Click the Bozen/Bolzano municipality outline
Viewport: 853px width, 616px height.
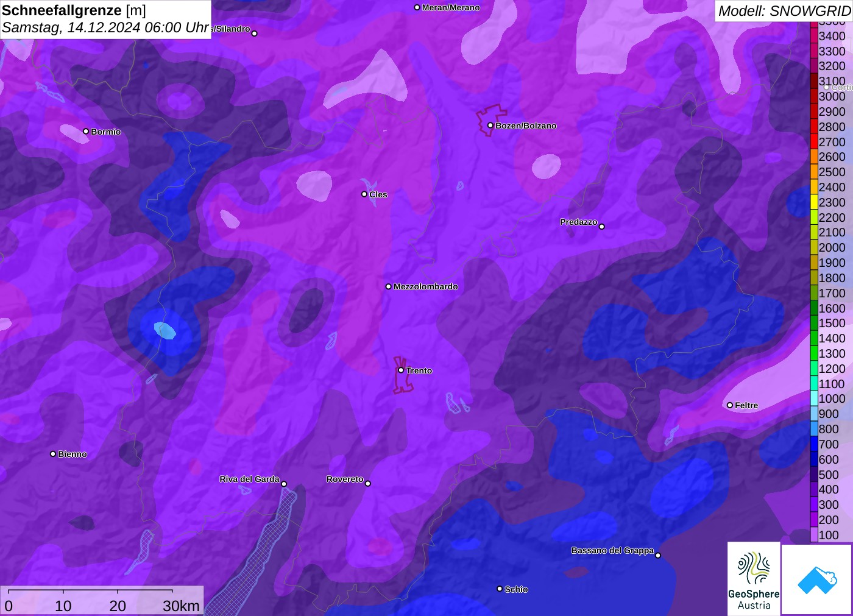tap(491, 120)
